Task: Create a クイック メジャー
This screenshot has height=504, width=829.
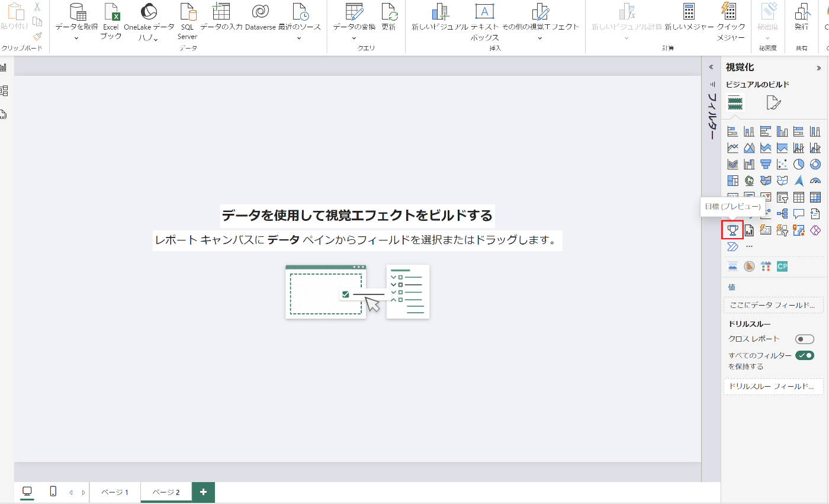Action: 731,21
